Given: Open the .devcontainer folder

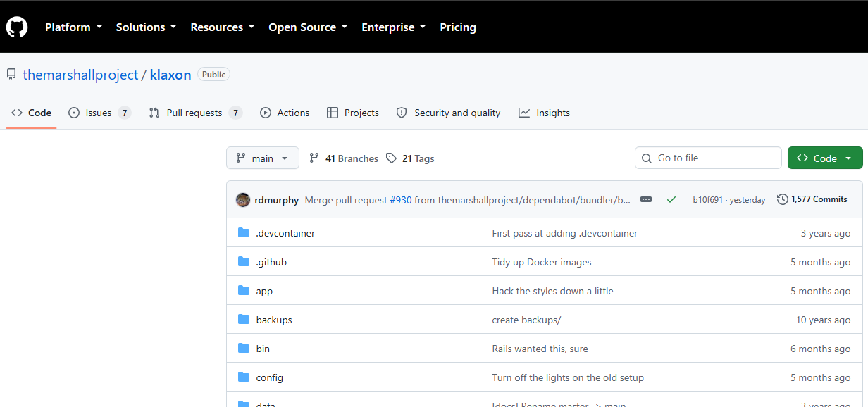Looking at the screenshot, I should pyautogui.click(x=285, y=233).
